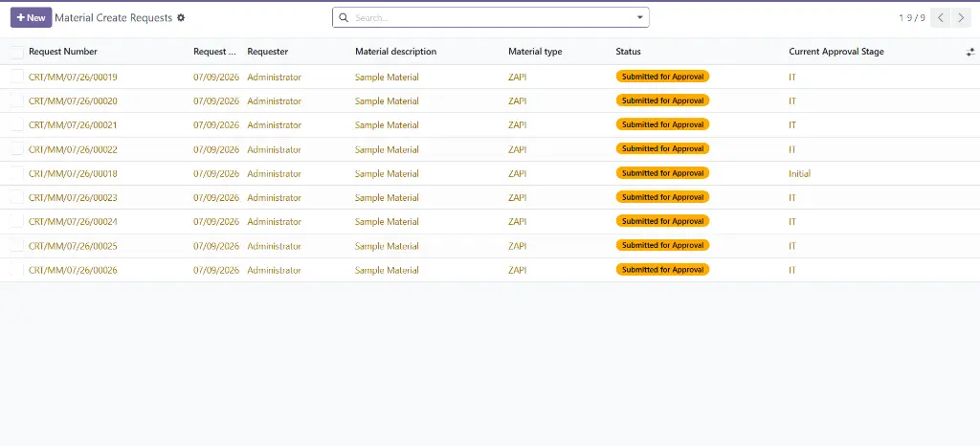Click the New button
This screenshot has width=980, height=446.
pos(31,17)
